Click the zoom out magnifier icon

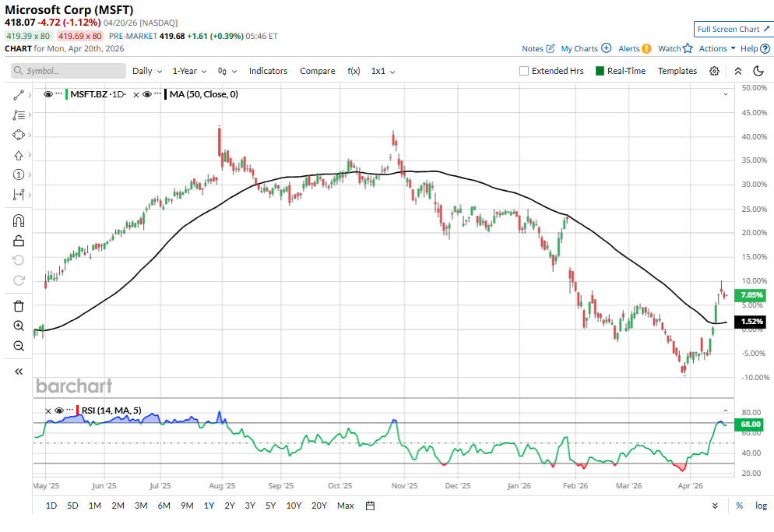pos(19,346)
